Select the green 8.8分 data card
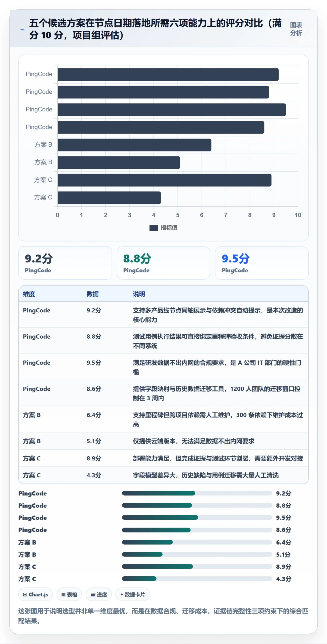 163,263
